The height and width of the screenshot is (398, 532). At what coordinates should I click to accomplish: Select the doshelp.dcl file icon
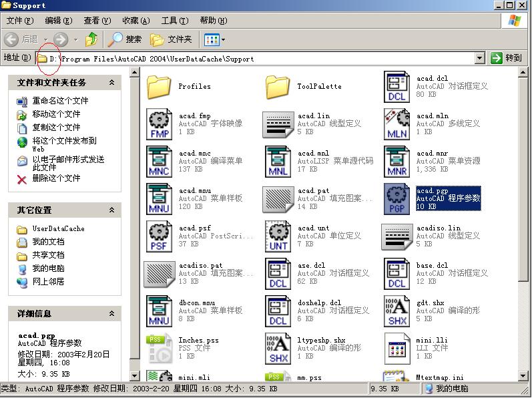pyautogui.click(x=278, y=311)
